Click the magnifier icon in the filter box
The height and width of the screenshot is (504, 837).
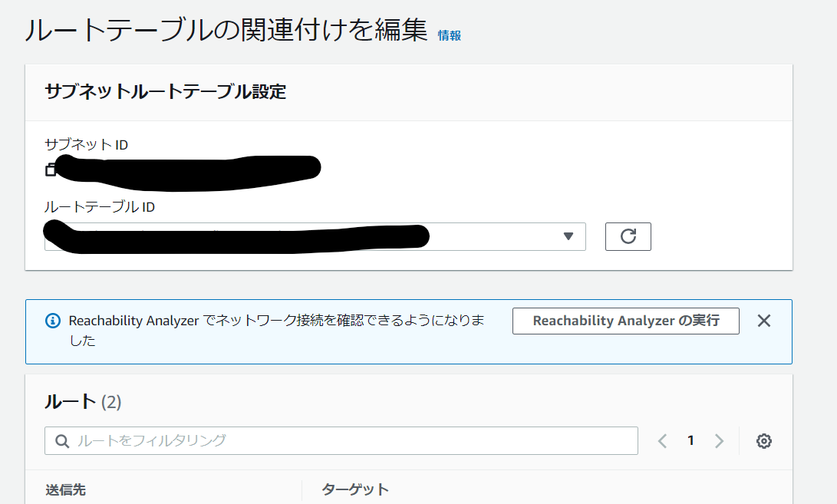click(61, 440)
